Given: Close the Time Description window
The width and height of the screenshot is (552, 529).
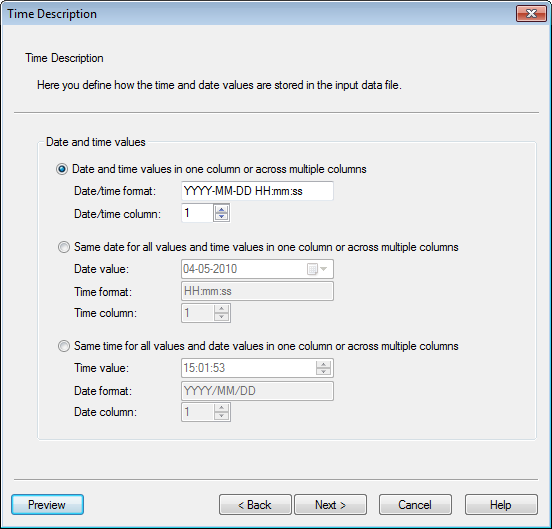Looking at the screenshot, I should pyautogui.click(x=531, y=14).
